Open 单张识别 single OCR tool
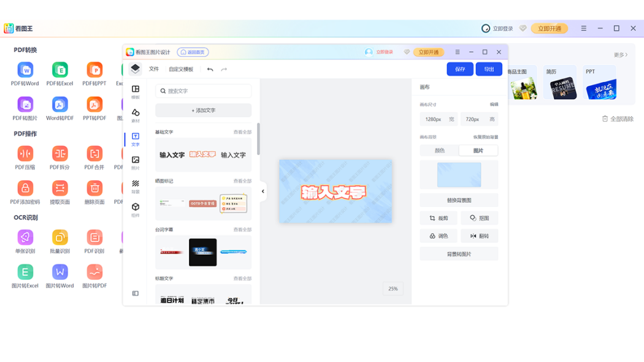The width and height of the screenshot is (644, 362). tap(25, 243)
